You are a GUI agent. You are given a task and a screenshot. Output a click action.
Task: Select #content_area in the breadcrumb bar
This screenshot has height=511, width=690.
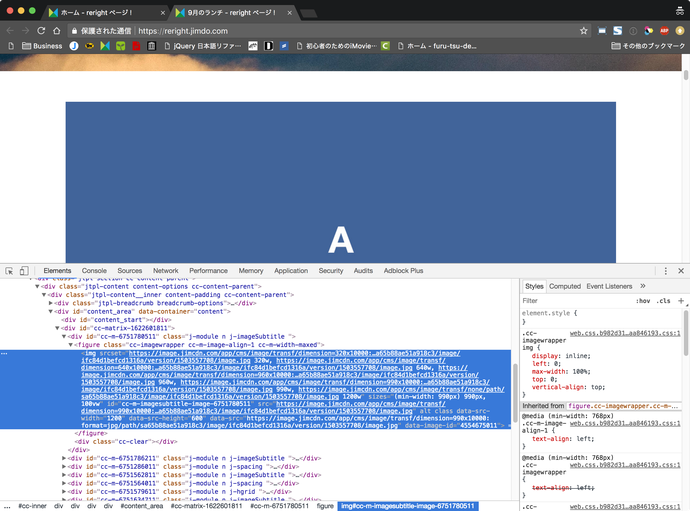(142, 506)
